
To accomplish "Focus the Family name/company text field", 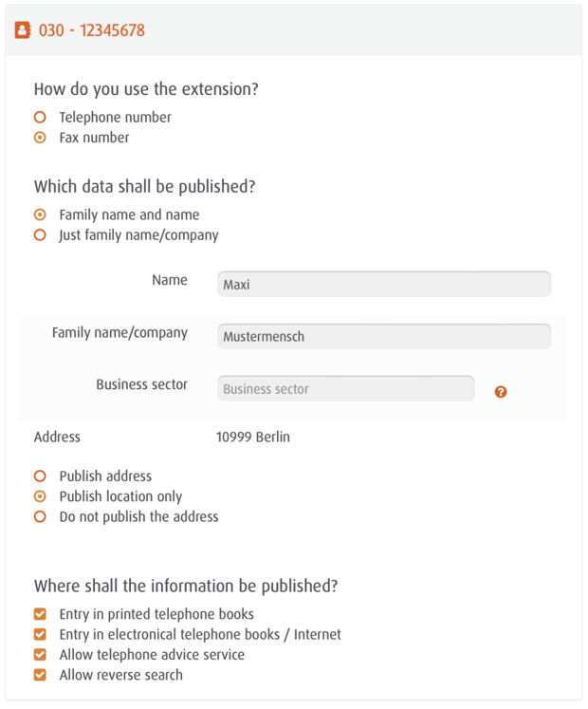I will point(383,336).
